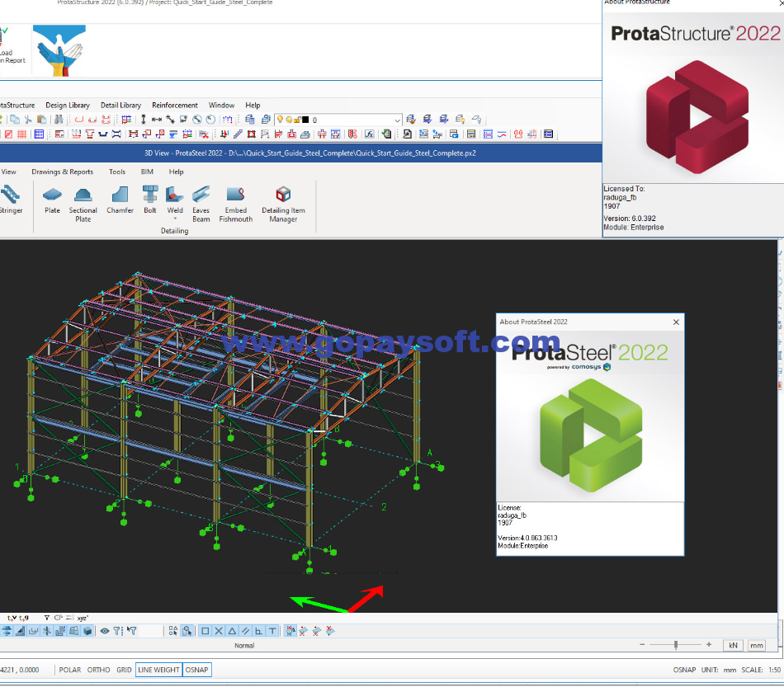Pick the Eaves Beam tool
Viewport: 784px width, 687px height.
[201, 204]
